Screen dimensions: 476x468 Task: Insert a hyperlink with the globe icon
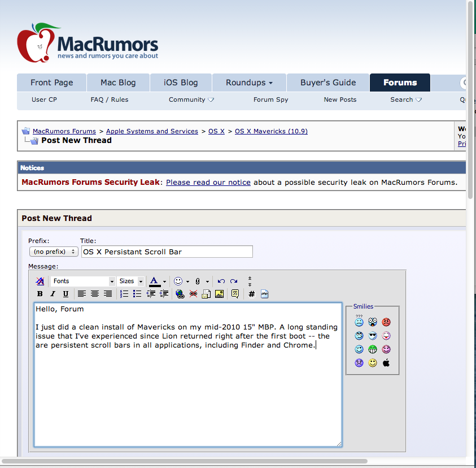click(x=180, y=294)
